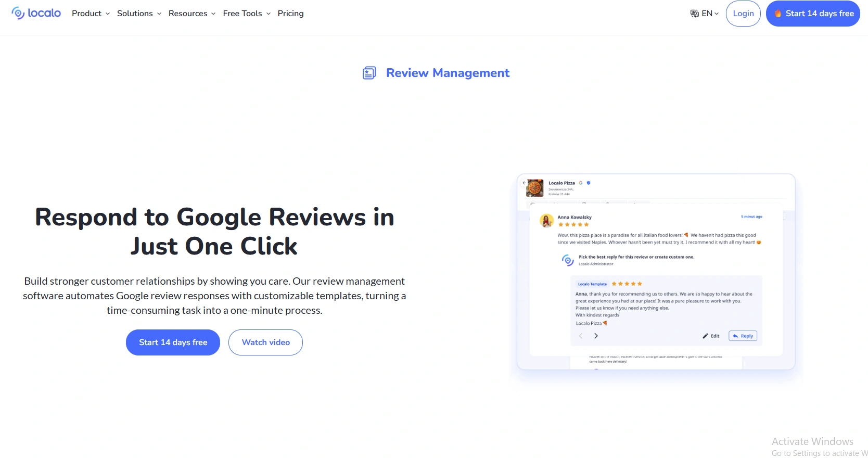Expand the Product chevron arrow

coord(108,14)
